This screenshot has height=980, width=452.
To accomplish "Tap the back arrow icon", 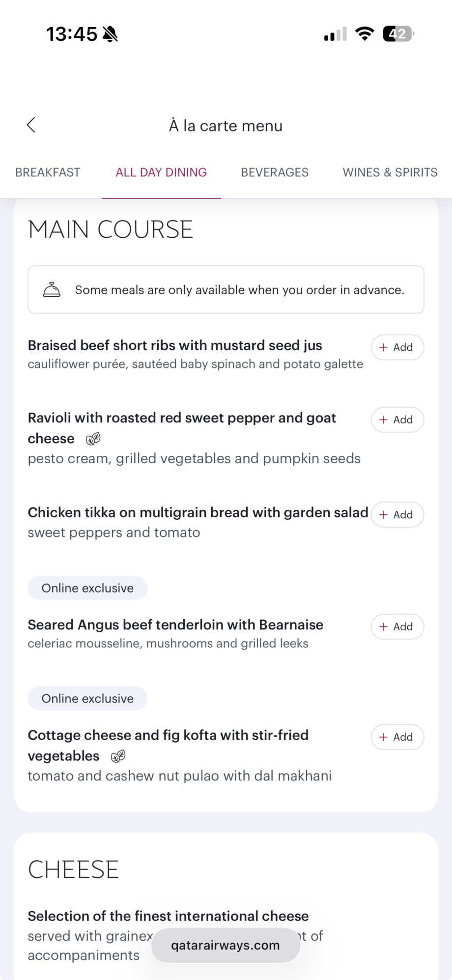I will [x=31, y=125].
